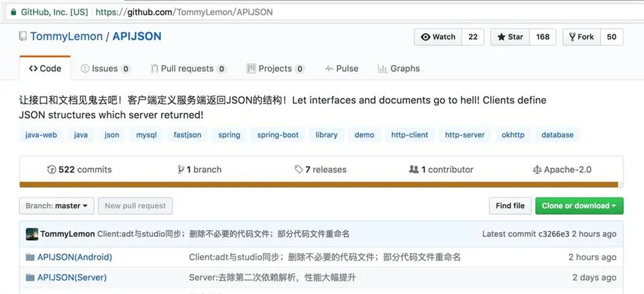Click the Watch button
Image resolution: width=644 pixels, height=294 pixels.
438,37
